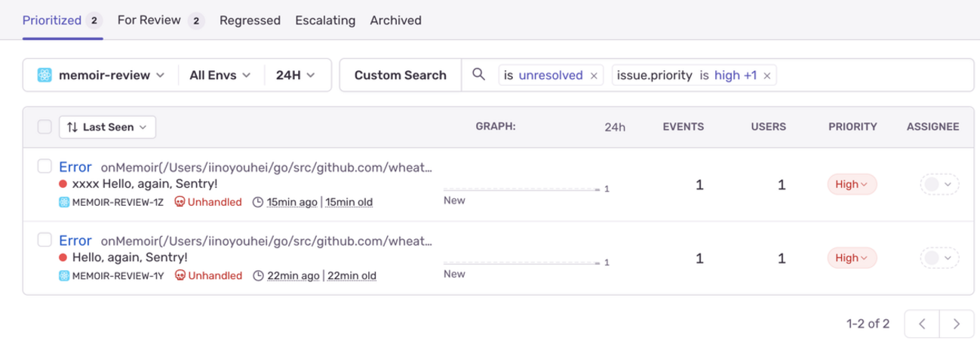Go to the Archived tab

(x=395, y=20)
